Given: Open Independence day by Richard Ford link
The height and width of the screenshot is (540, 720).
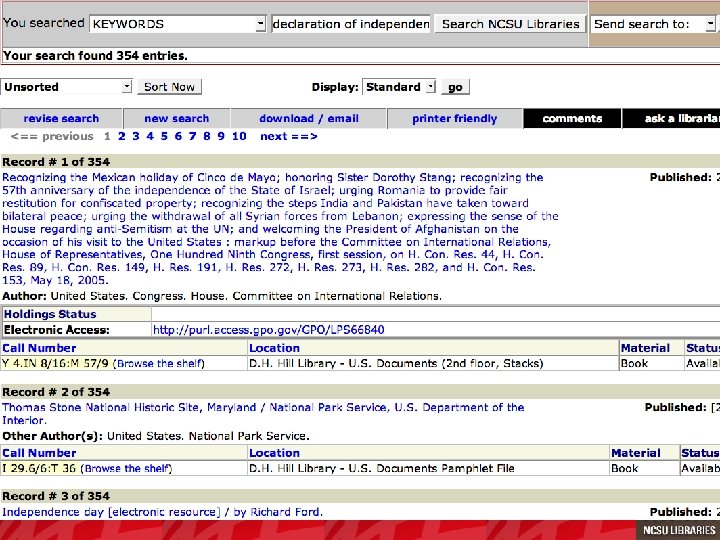Looking at the screenshot, I should tap(162, 512).
